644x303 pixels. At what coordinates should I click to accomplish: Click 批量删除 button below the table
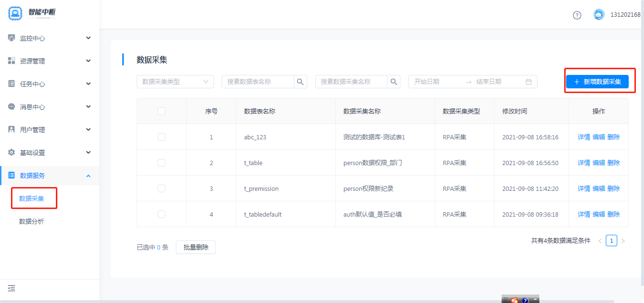tap(196, 247)
